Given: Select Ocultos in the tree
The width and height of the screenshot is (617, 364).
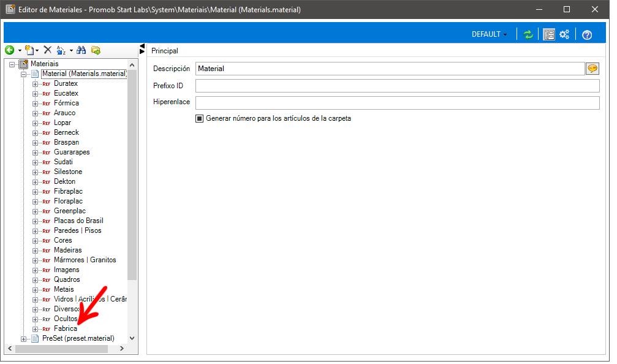Looking at the screenshot, I should pyautogui.click(x=66, y=319).
